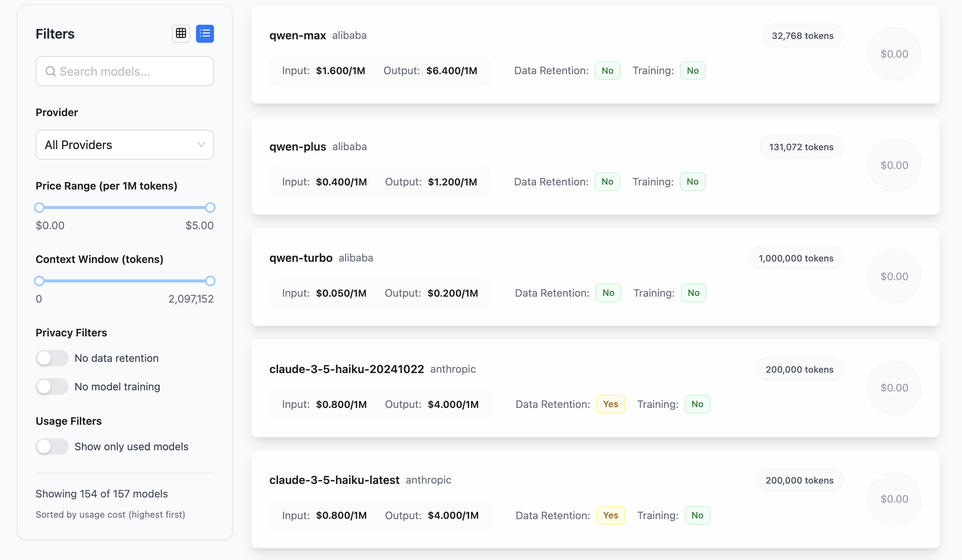Screen dimensions: 962x560
Task: Switch to grid view icon
Action: pos(181,34)
